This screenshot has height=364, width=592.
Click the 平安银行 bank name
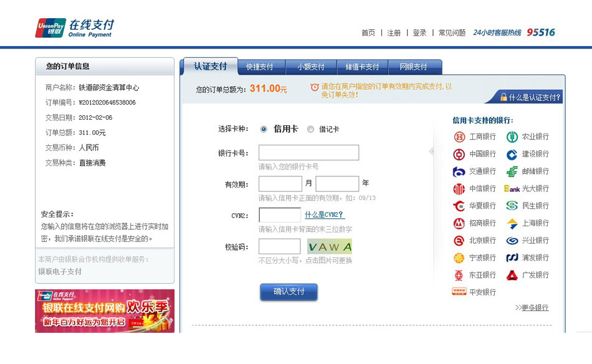[482, 292]
